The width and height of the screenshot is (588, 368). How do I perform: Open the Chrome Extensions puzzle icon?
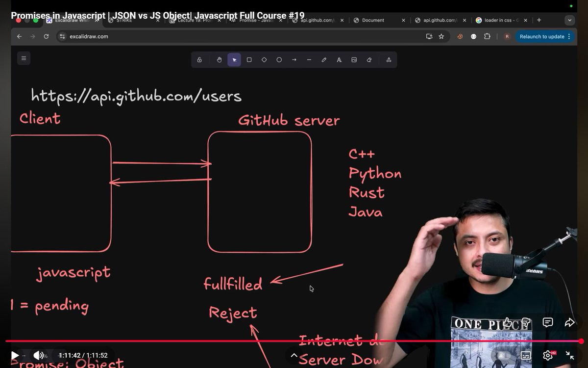pyautogui.click(x=487, y=36)
